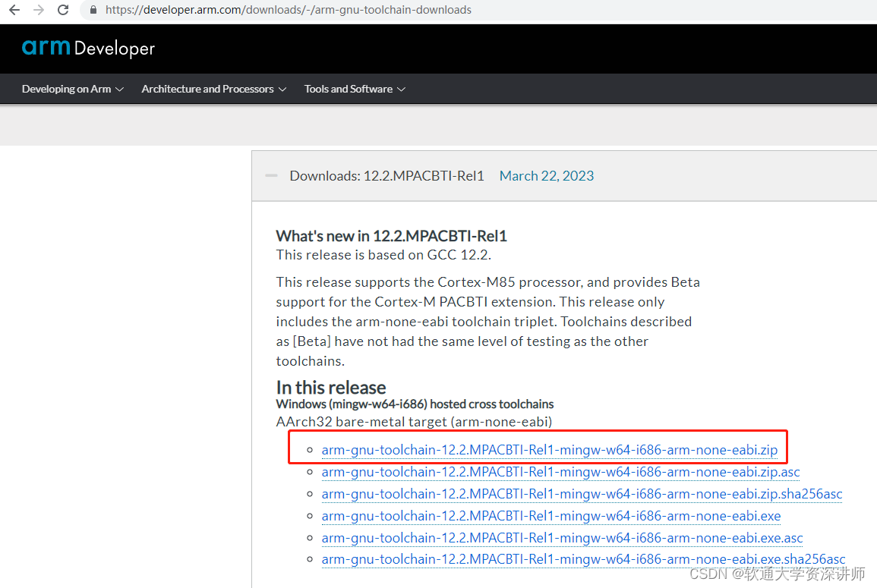Viewport: 877px width, 588px height.
Task: Click 'This release is based on GCC 12.2.' text
Action: pos(383,255)
